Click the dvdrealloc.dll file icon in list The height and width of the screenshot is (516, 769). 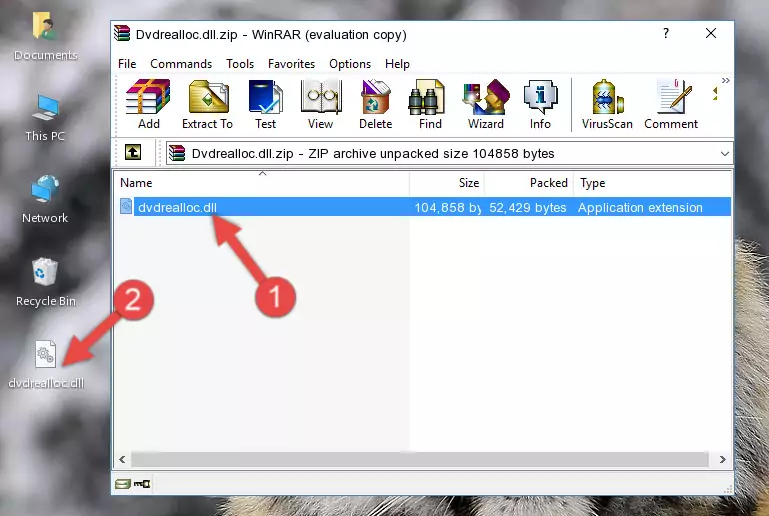click(126, 206)
